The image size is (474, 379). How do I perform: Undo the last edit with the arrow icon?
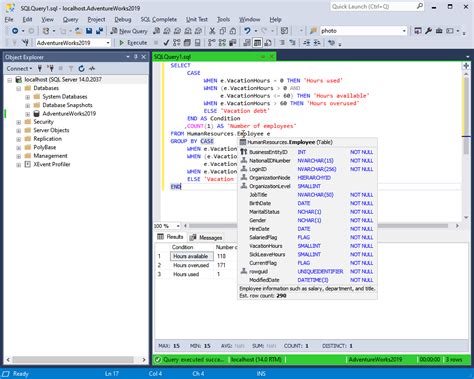[x=247, y=31]
